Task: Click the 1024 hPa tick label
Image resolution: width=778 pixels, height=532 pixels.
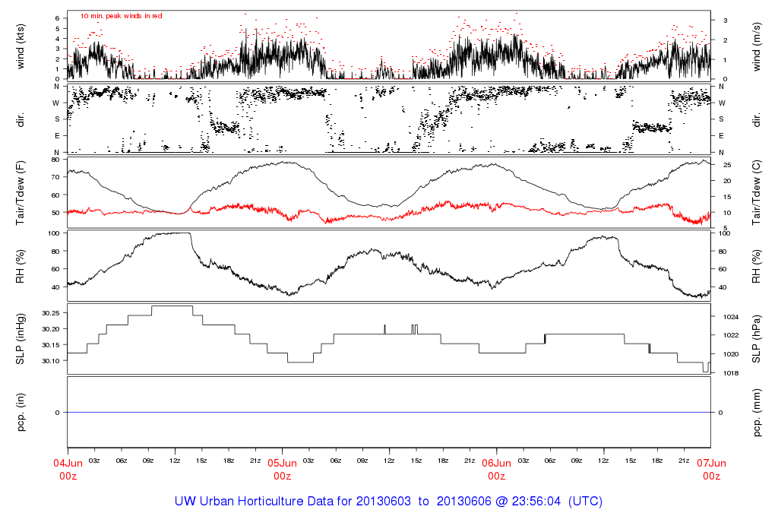Action: point(731,317)
